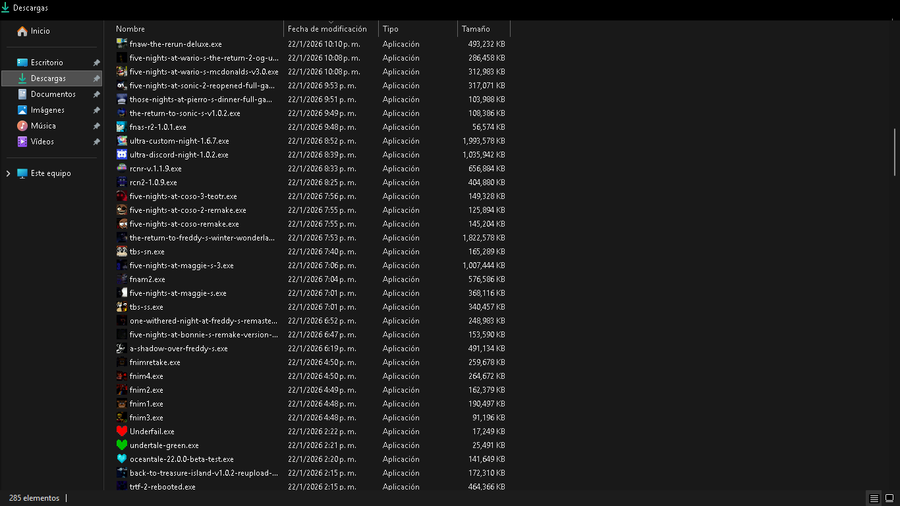Image resolution: width=900 pixels, height=506 pixels.
Task: Click the icon of five-nights-at-wario-s-mcdonalds-v3.0.exe
Action: 122,72
